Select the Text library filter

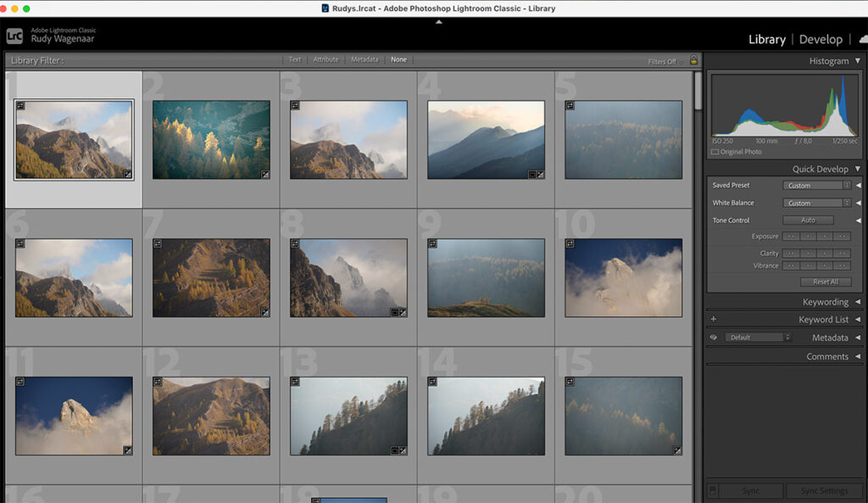click(295, 60)
